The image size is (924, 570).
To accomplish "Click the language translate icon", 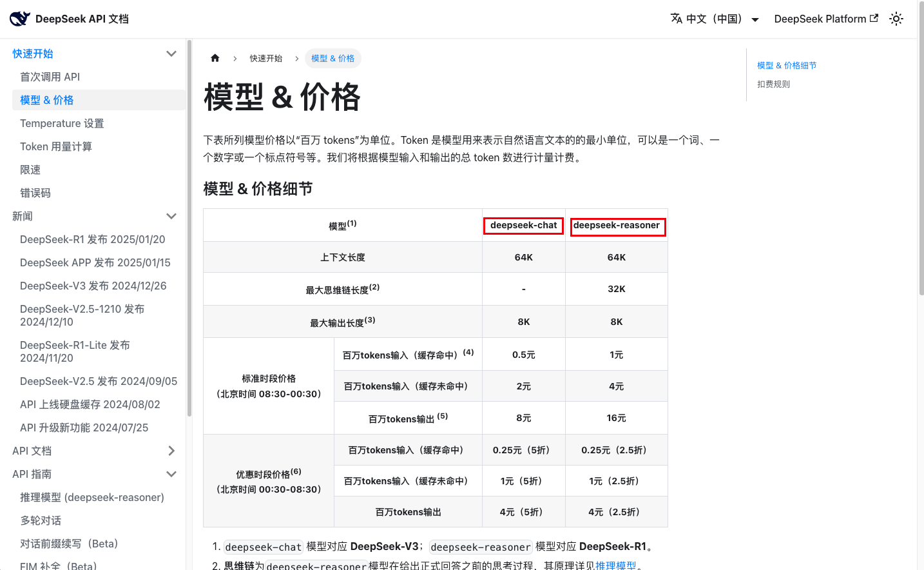I will click(676, 19).
